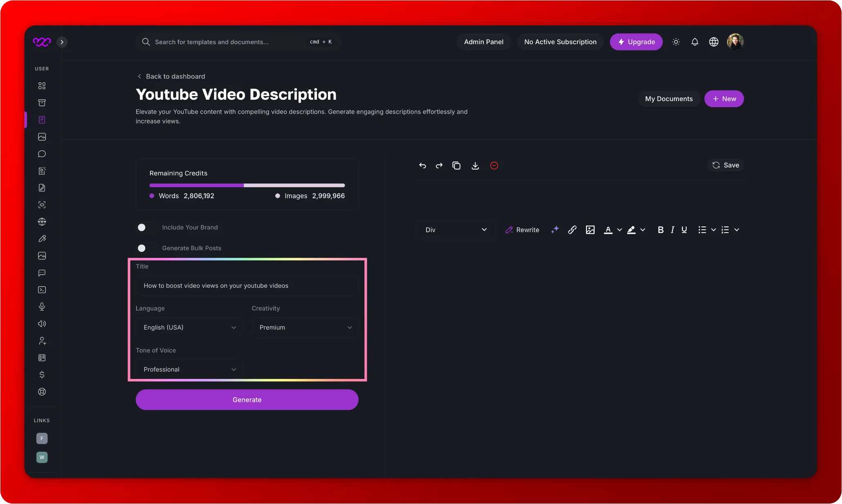Open the microphone icon in sidebar
The height and width of the screenshot is (504, 842).
(42, 307)
